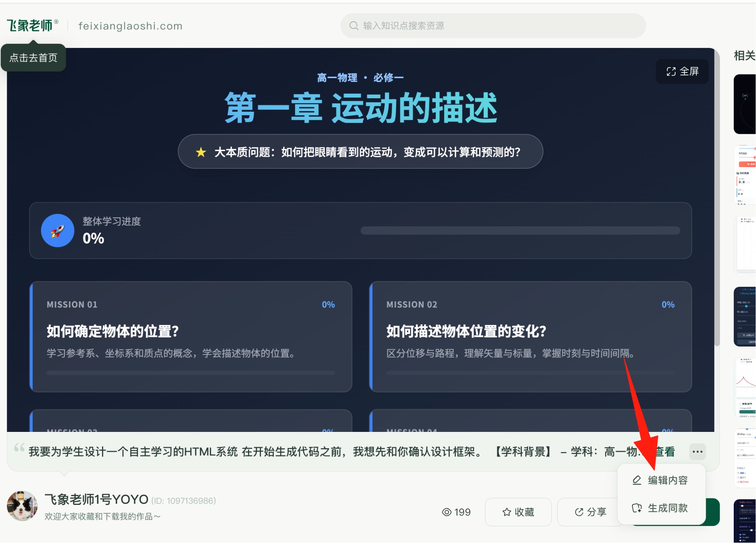Click the yellow star icon
756x543 pixels.
[x=201, y=152]
